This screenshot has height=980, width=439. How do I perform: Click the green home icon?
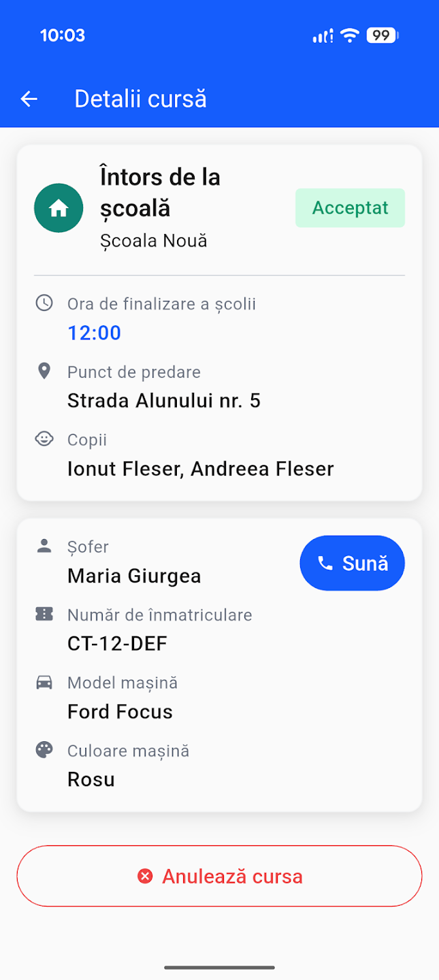59,208
